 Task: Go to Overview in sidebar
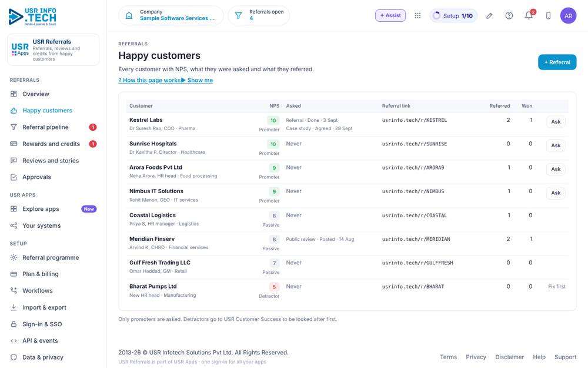click(54, 94)
